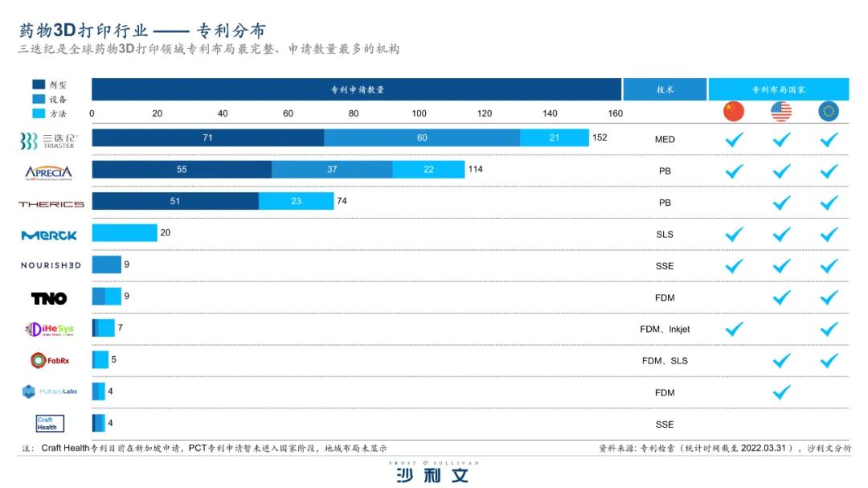Click the SSE label in Craft Health row
Viewport: 868px width, 488px height.
[665, 424]
